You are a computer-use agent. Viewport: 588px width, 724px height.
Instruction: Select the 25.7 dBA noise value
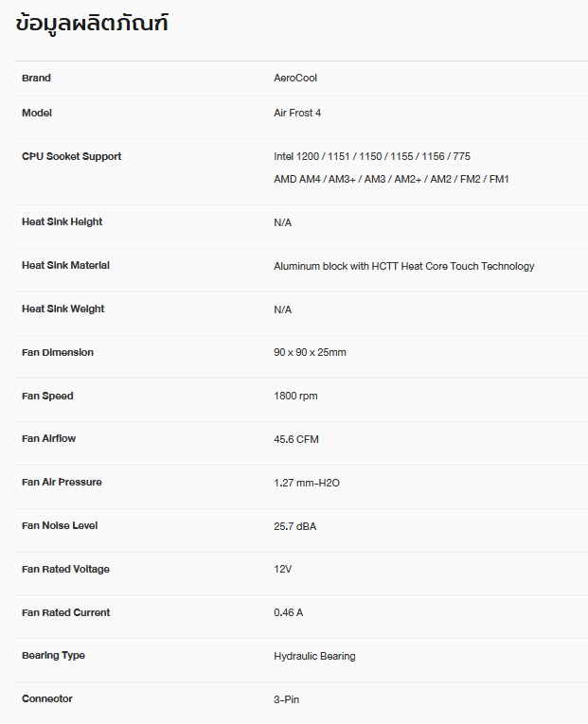(294, 526)
